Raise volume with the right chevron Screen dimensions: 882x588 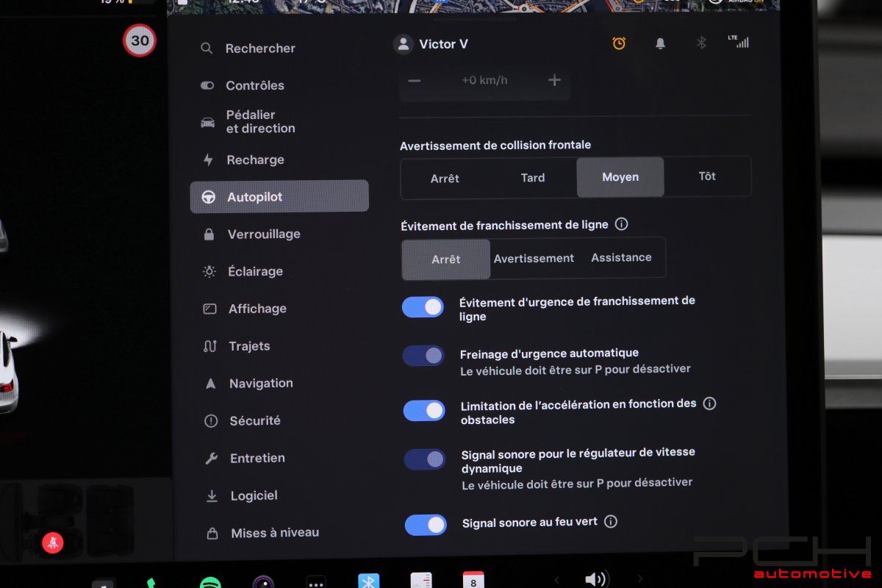pyautogui.click(x=640, y=578)
